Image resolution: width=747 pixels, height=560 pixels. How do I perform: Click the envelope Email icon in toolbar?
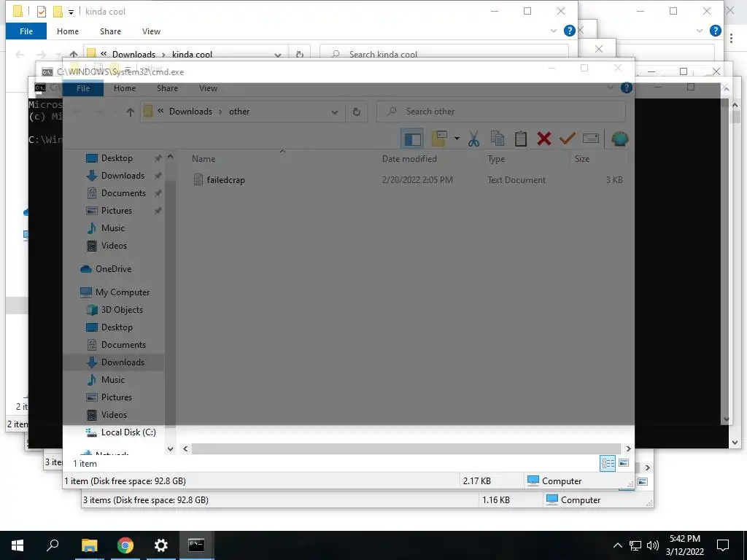pos(591,139)
